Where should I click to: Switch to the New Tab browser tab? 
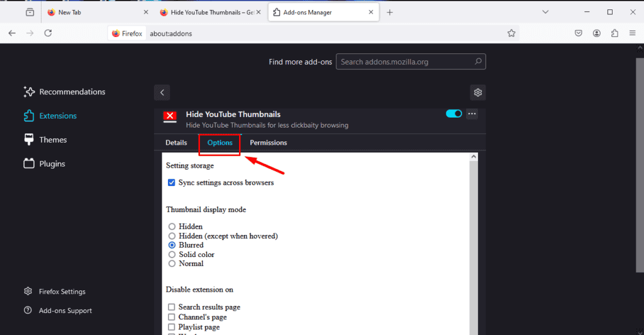(97, 13)
